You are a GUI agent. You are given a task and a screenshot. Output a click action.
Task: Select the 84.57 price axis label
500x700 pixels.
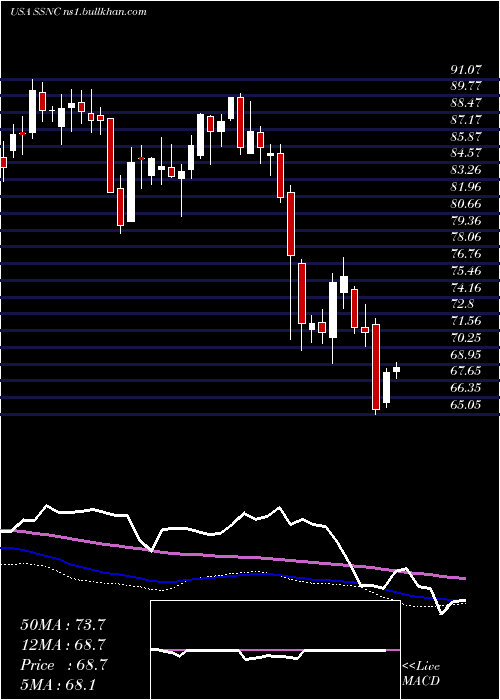click(466, 153)
